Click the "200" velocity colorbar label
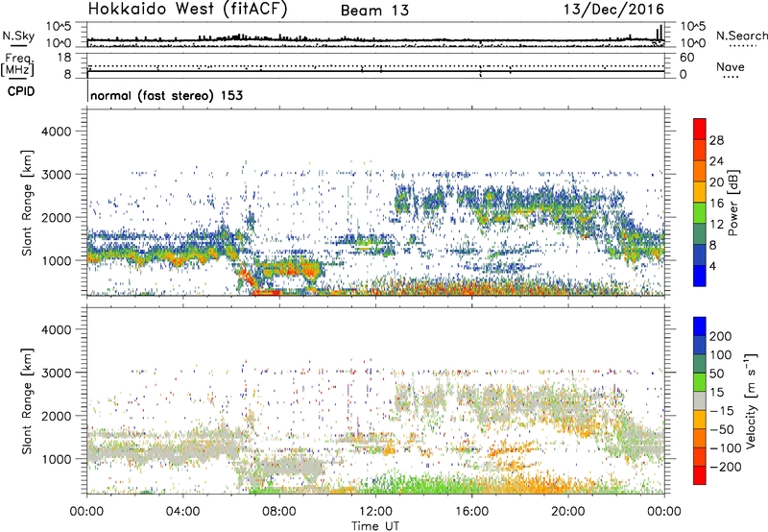768x532 pixels. [721, 336]
